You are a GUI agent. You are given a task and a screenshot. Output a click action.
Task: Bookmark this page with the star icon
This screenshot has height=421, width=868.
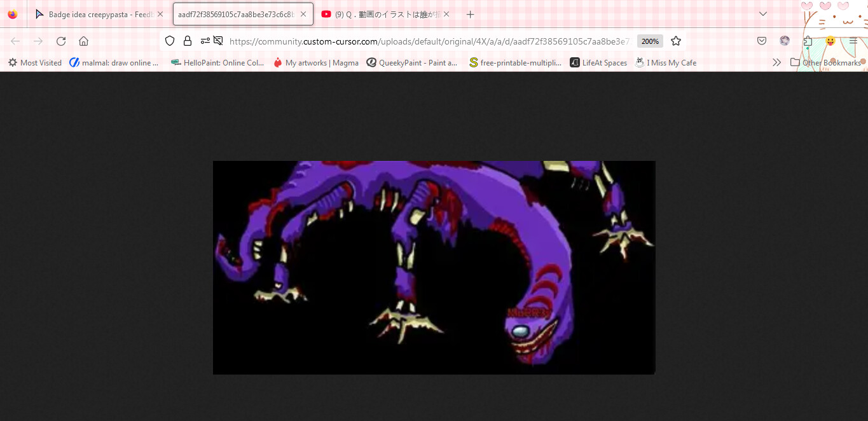coord(676,41)
